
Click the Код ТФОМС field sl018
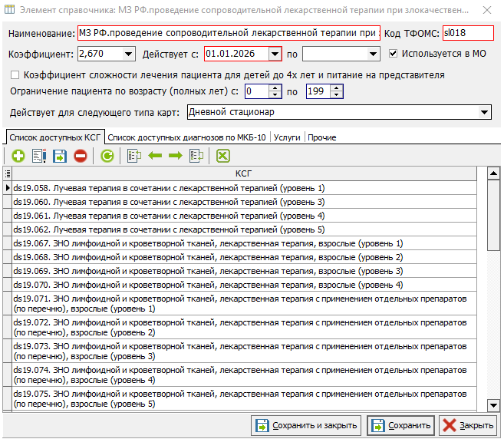468,33
